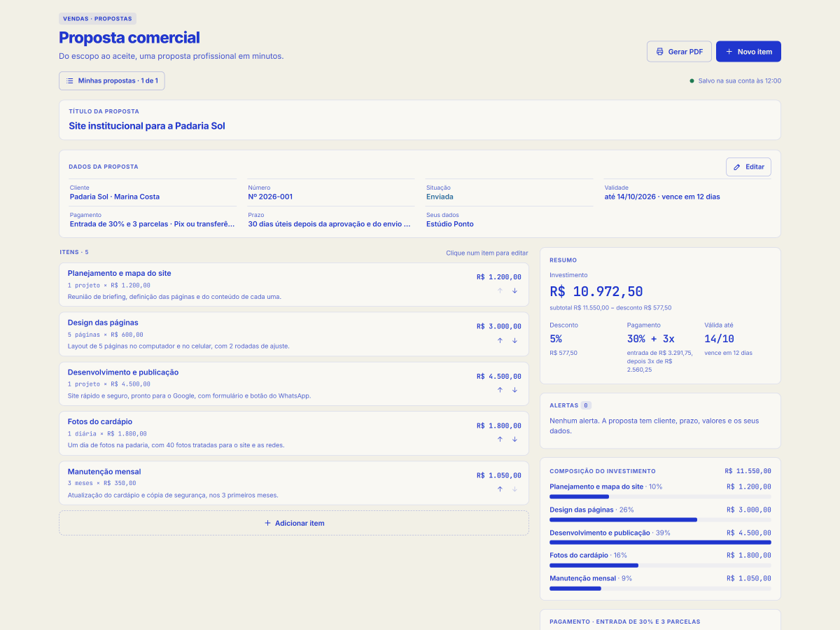This screenshot has width=840, height=630.
Task: Open Minhas propostas list
Action: click(112, 80)
